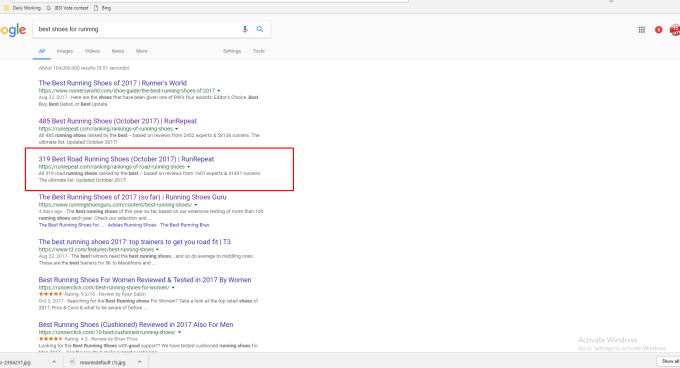Click the Google logo

tap(13, 30)
